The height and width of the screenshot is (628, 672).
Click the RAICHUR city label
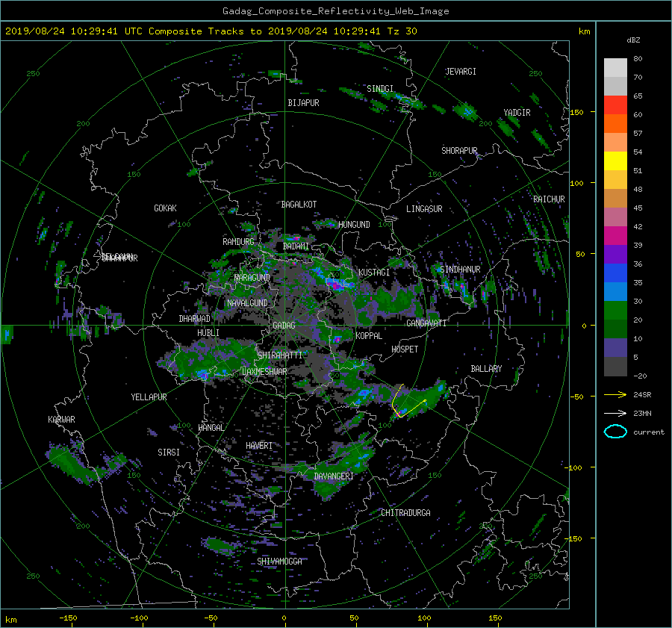pos(549,199)
